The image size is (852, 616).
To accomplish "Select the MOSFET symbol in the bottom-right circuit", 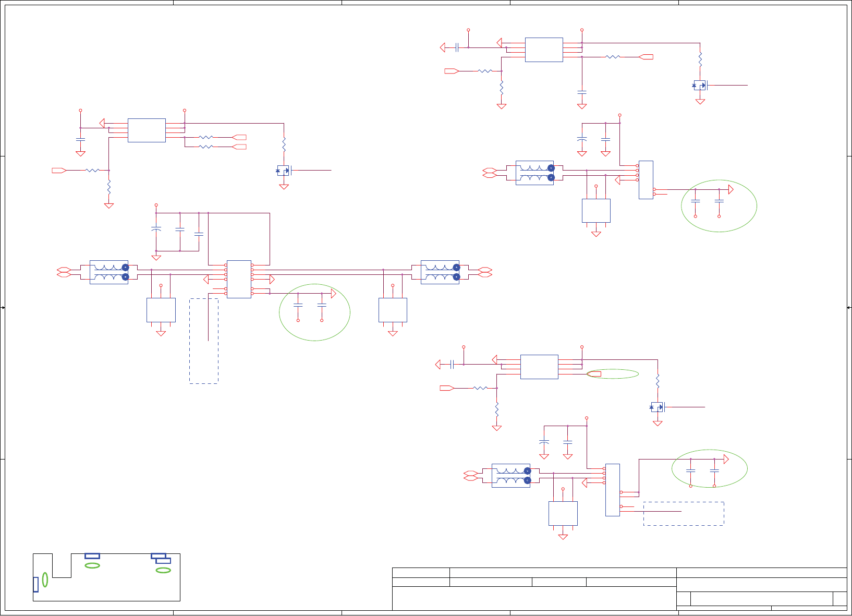I will (657, 407).
